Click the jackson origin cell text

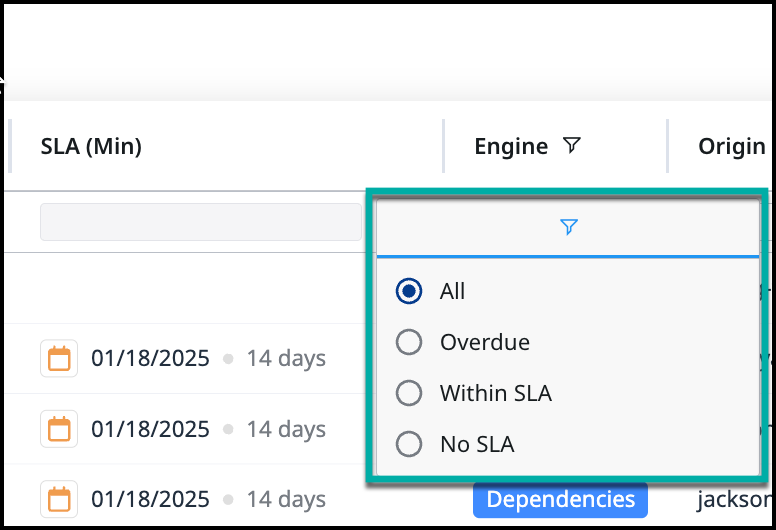point(739,499)
